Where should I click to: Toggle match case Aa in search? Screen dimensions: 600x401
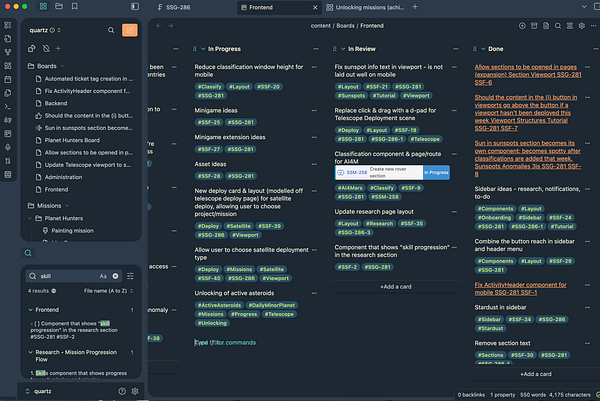point(103,276)
